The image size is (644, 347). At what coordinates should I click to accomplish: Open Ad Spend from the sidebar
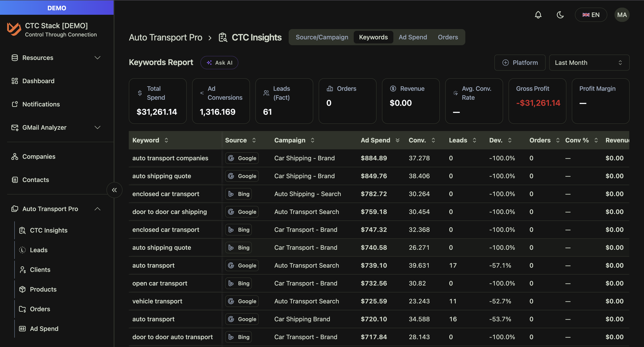(44, 328)
